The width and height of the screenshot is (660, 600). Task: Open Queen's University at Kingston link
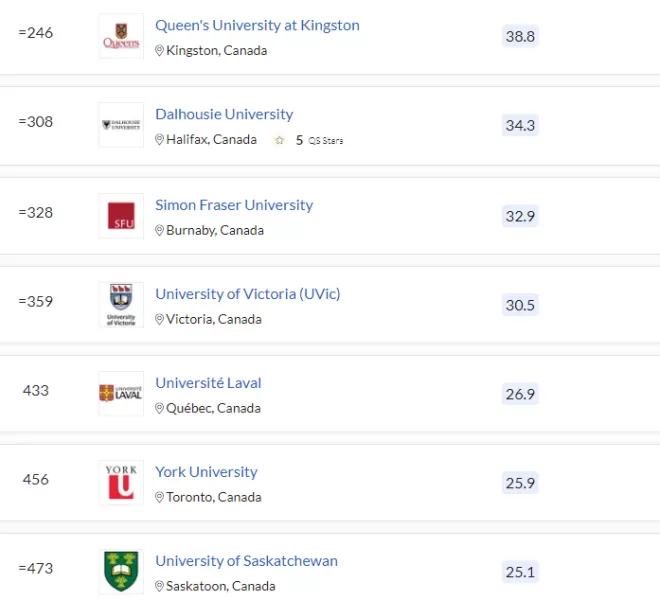coord(257,25)
